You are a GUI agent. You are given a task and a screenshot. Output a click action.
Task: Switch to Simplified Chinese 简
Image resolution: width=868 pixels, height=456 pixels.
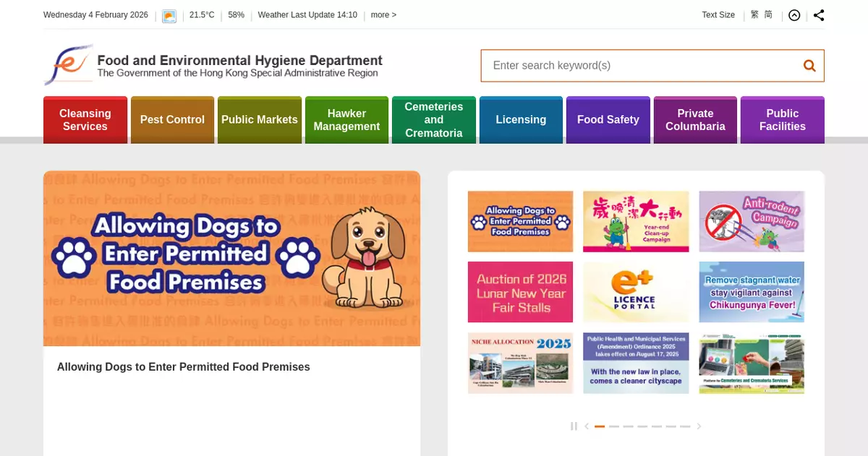[768, 14]
